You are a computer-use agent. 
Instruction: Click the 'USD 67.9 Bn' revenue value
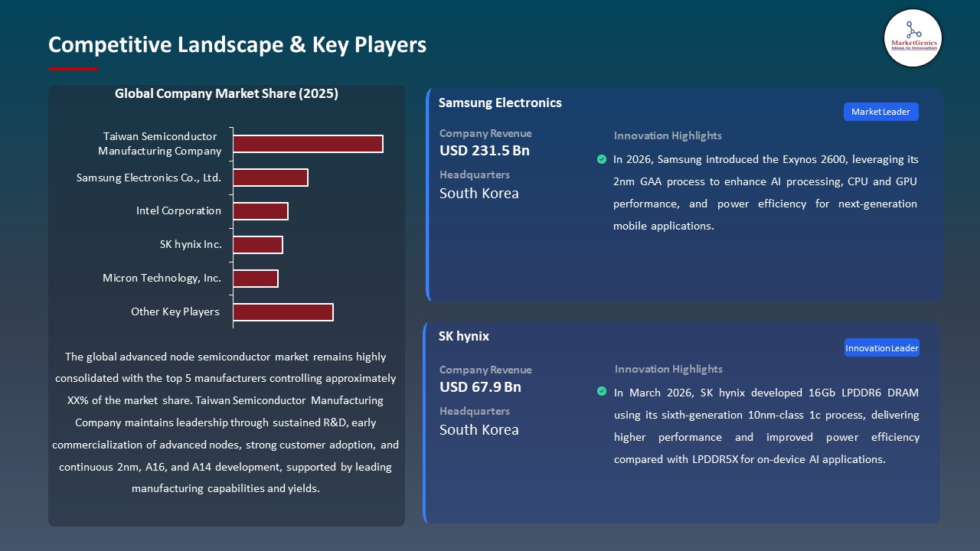click(480, 387)
